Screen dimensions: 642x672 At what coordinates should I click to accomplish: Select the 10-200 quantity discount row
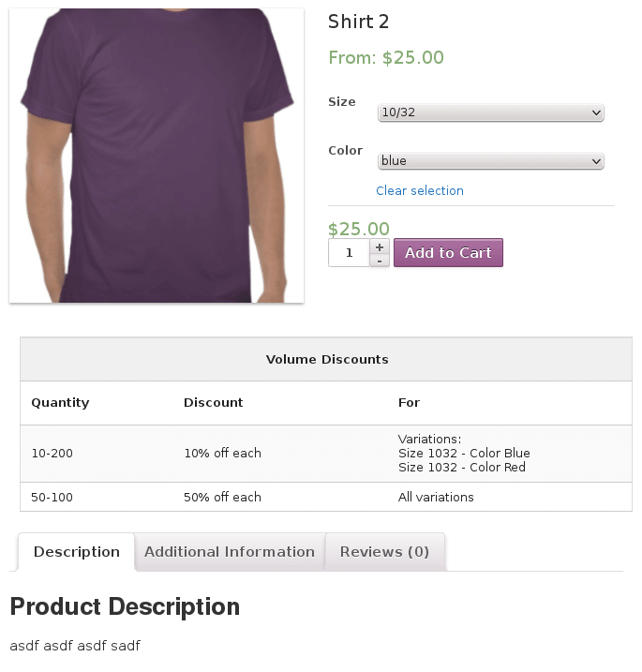(x=326, y=454)
